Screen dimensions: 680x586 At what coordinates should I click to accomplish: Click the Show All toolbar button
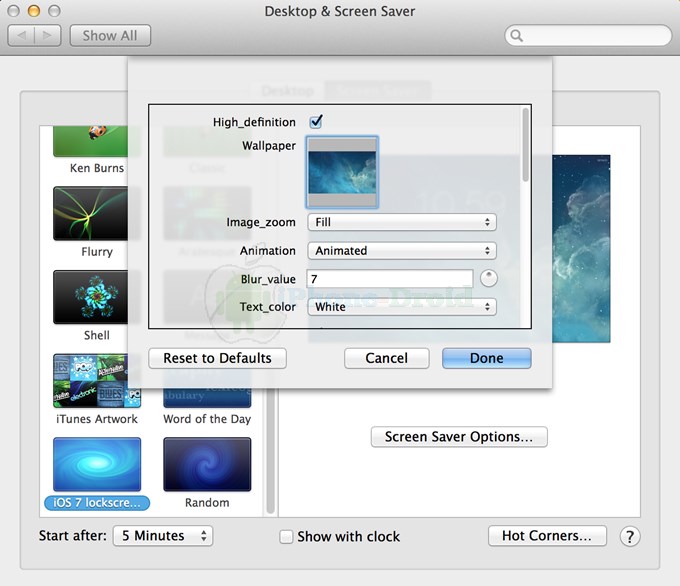(x=110, y=36)
